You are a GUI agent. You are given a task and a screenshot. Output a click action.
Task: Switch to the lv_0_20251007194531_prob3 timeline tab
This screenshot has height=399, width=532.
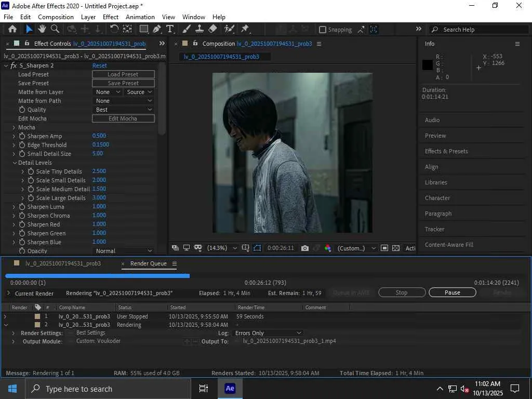coord(63,263)
